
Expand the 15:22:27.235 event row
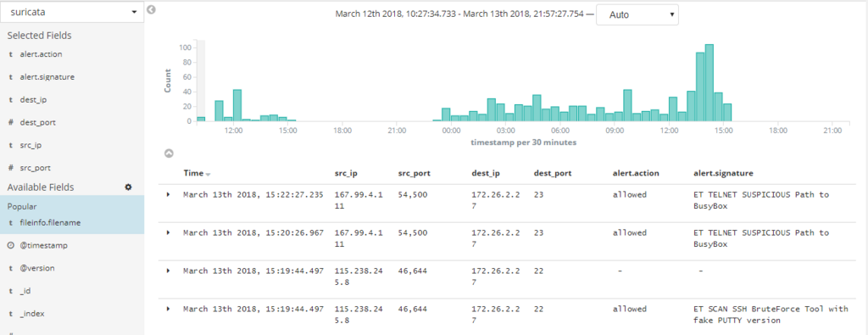click(169, 194)
